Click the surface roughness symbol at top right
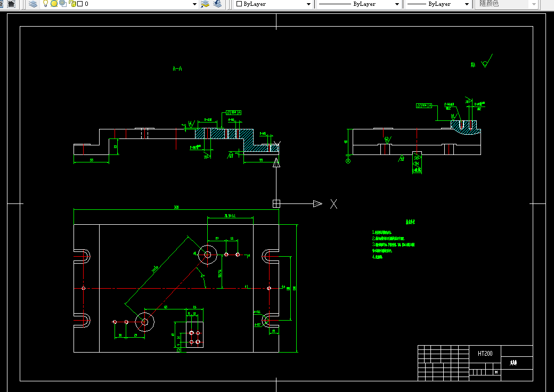Screen dimensions: 554x392 [x=487, y=61]
